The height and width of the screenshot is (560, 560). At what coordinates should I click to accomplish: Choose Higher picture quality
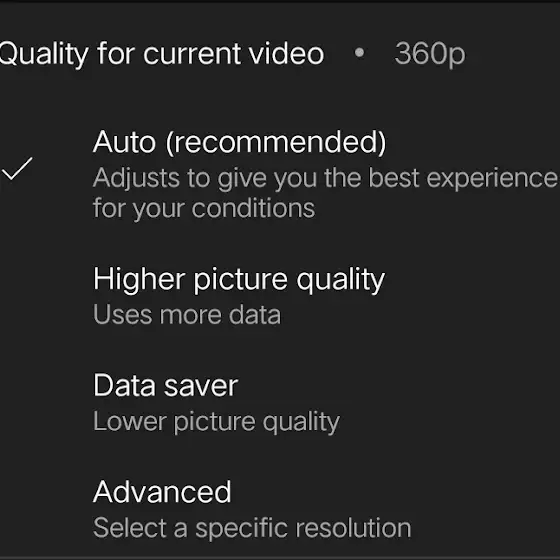[280, 296]
